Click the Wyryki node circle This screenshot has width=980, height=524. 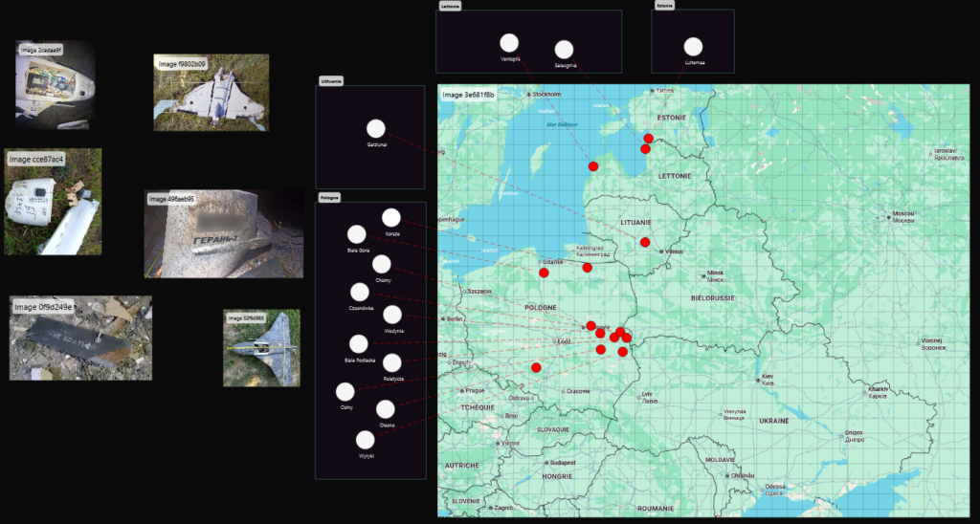(x=365, y=440)
